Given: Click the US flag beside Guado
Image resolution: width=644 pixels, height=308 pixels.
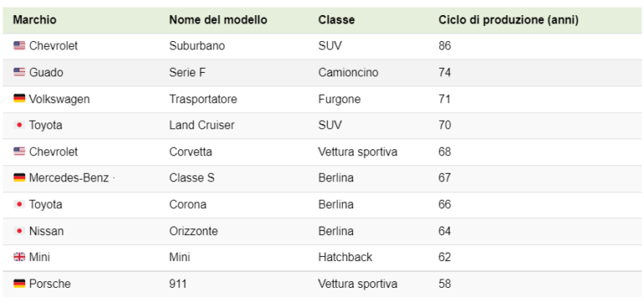Looking at the screenshot, I should pyautogui.click(x=19, y=72).
